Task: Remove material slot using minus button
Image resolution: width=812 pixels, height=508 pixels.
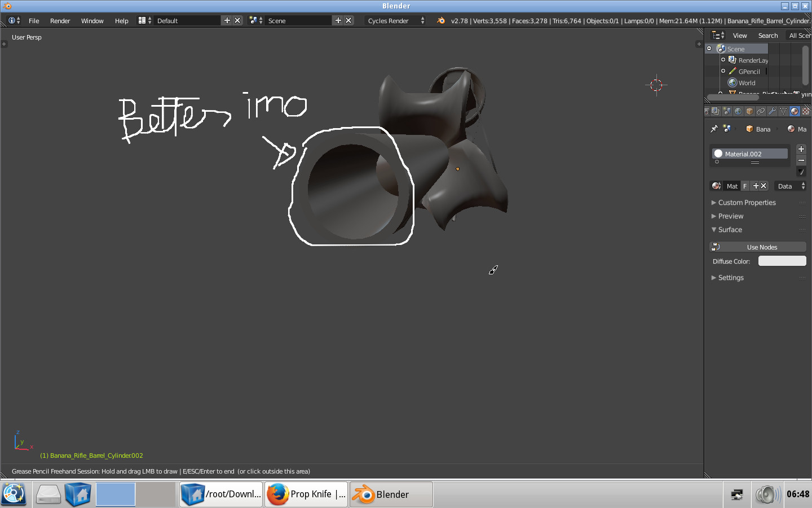Action: click(x=801, y=160)
